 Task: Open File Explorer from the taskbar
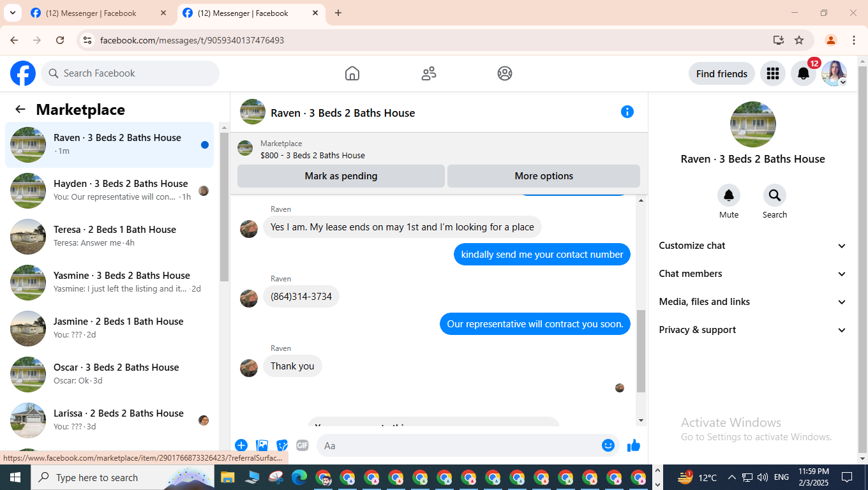click(x=227, y=477)
